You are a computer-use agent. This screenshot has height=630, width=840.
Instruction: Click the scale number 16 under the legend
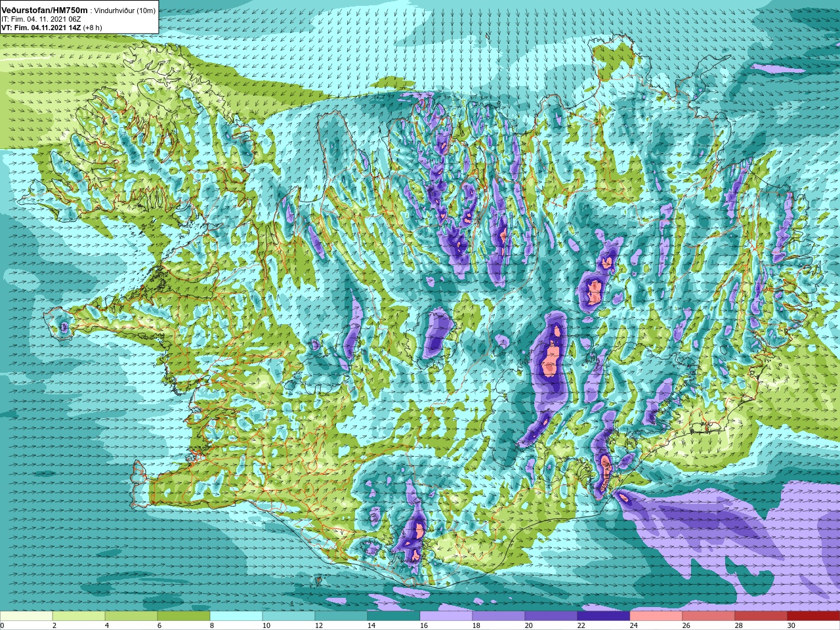tap(424, 625)
